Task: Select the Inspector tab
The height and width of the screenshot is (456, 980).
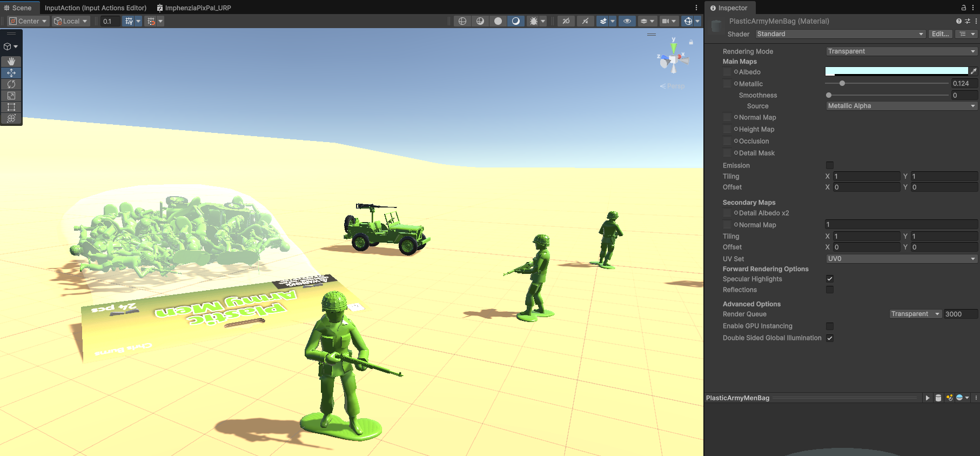Action: 729,8
